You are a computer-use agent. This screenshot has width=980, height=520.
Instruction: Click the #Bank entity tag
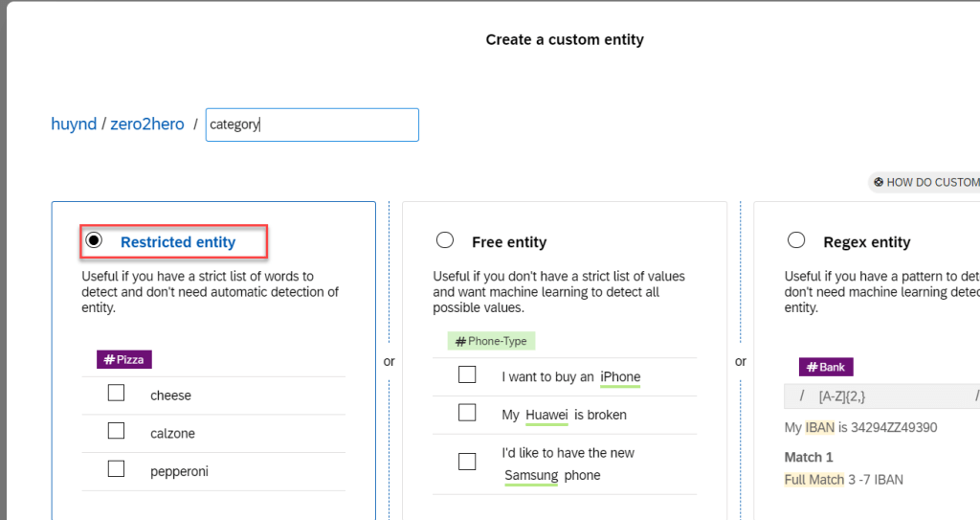[825, 367]
